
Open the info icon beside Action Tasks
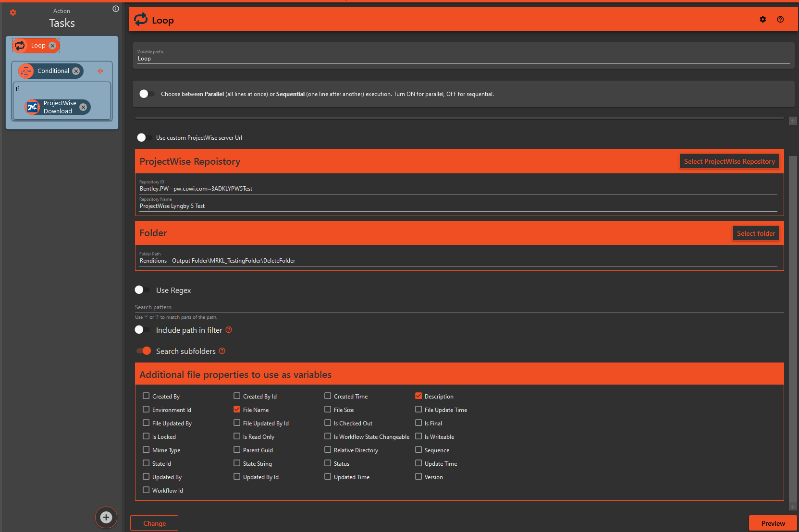116,9
